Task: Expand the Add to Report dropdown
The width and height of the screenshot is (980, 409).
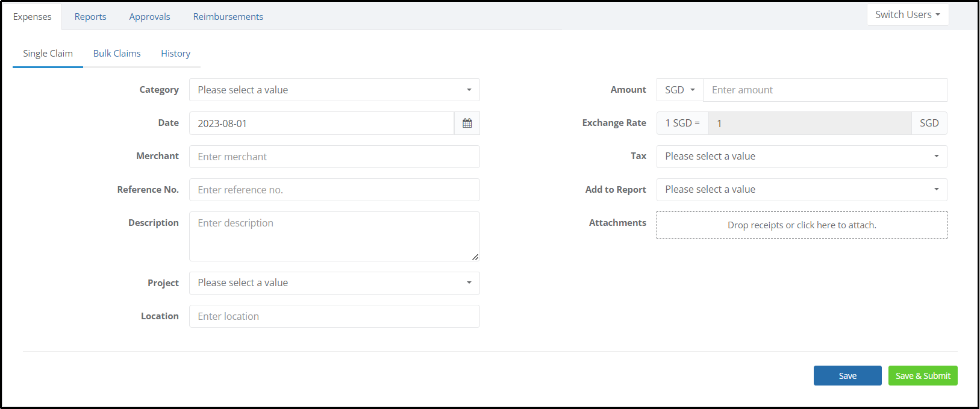Action: pyautogui.click(x=802, y=189)
